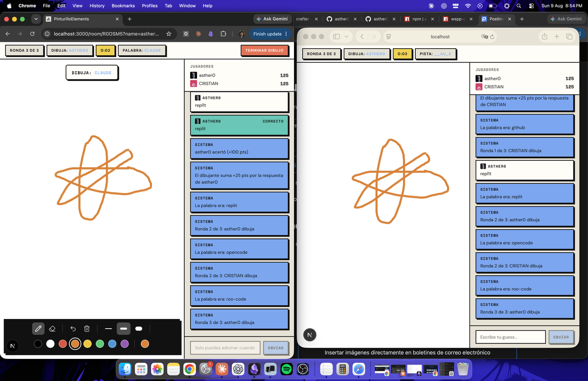
Task: Choose the thin brush size
Action: pos(108,329)
